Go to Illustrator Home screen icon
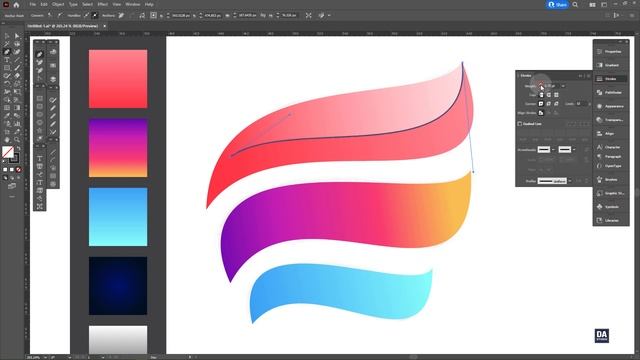This screenshot has width=640, height=360. (x=16, y=4)
